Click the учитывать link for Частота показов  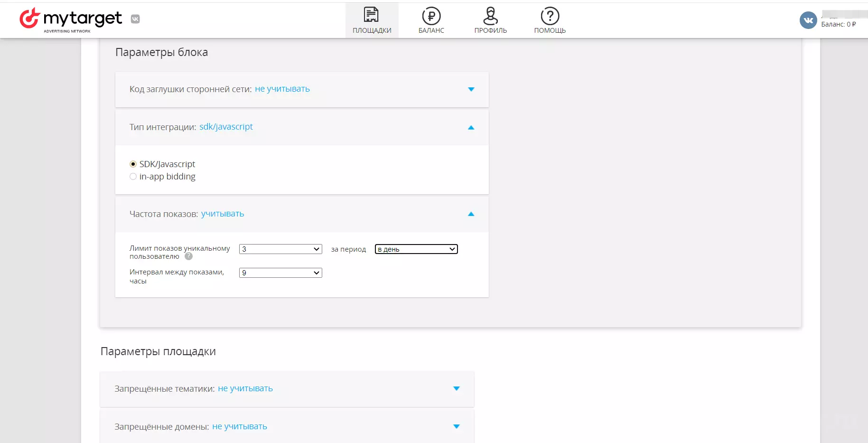point(223,214)
